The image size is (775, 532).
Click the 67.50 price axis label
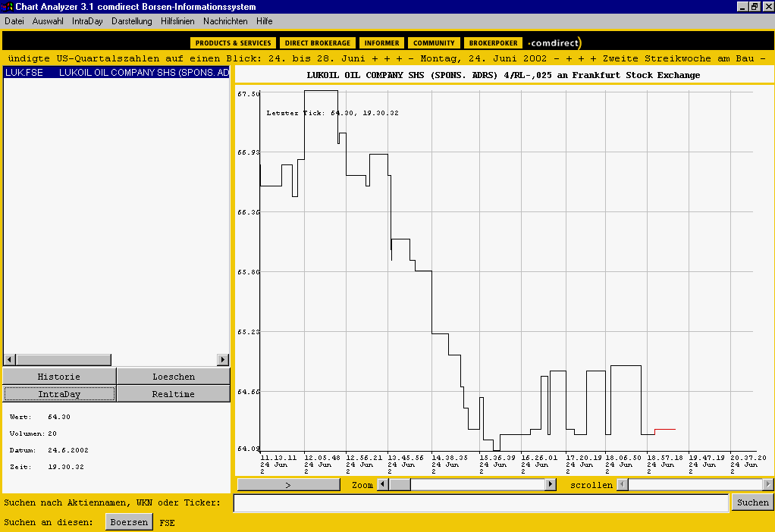tap(249, 94)
